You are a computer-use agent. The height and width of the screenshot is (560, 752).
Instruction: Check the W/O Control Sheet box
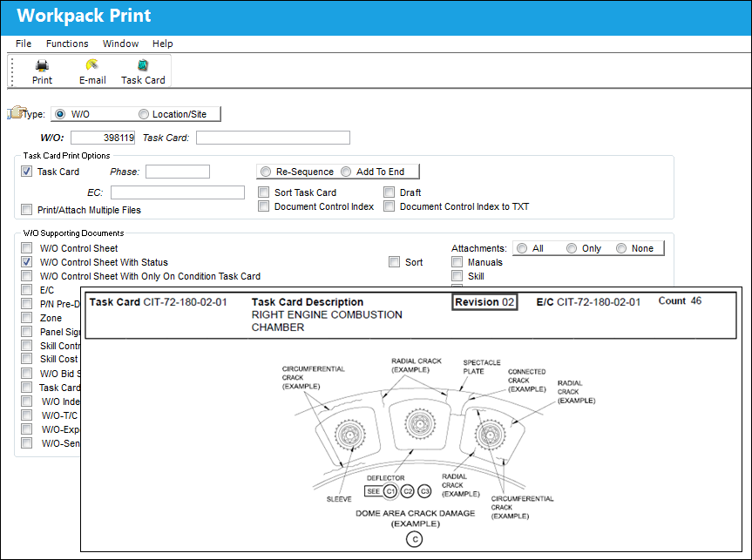point(27,248)
